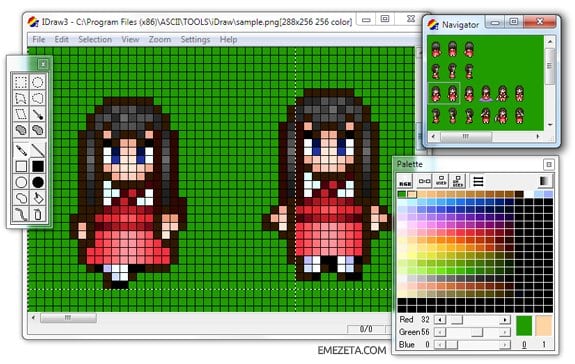This screenshot has width=575, height=364.
Task: Click the '0/0' status bar field
Action: point(366,329)
